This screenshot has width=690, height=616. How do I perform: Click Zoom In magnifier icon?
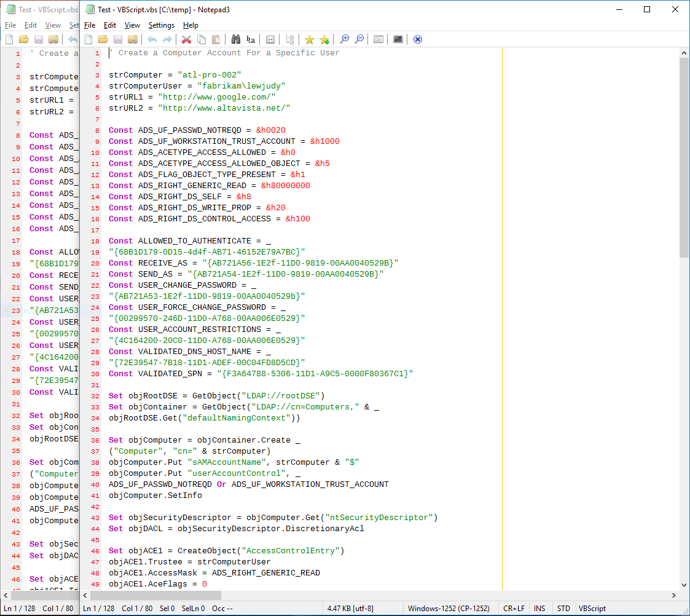pos(344,39)
